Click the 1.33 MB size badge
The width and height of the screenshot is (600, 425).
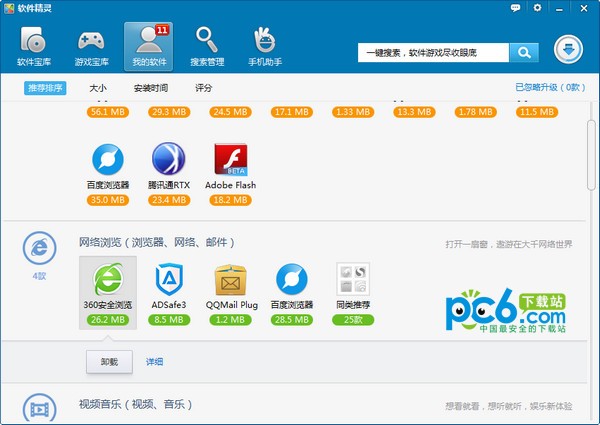(353, 112)
